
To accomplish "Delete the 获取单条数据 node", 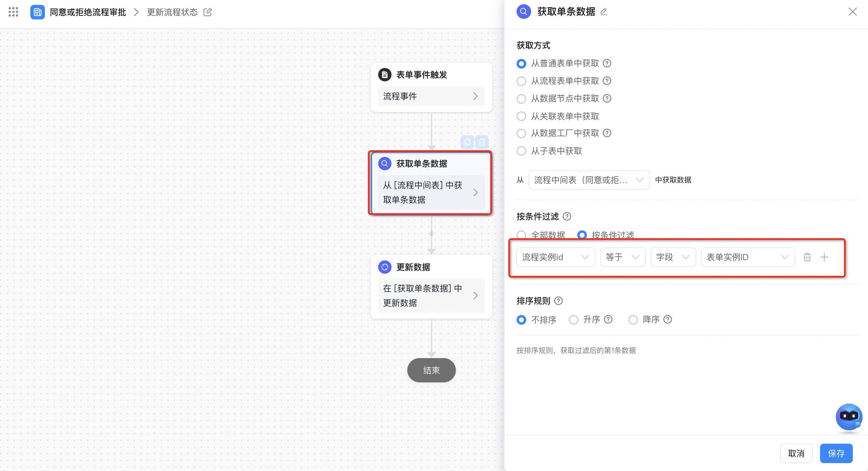I will coord(482,142).
